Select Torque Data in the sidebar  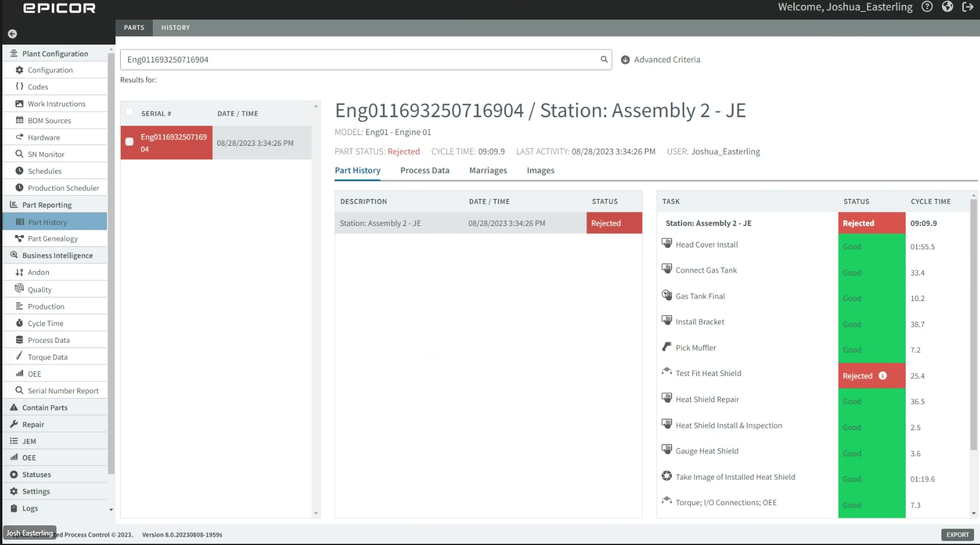pyautogui.click(x=47, y=356)
